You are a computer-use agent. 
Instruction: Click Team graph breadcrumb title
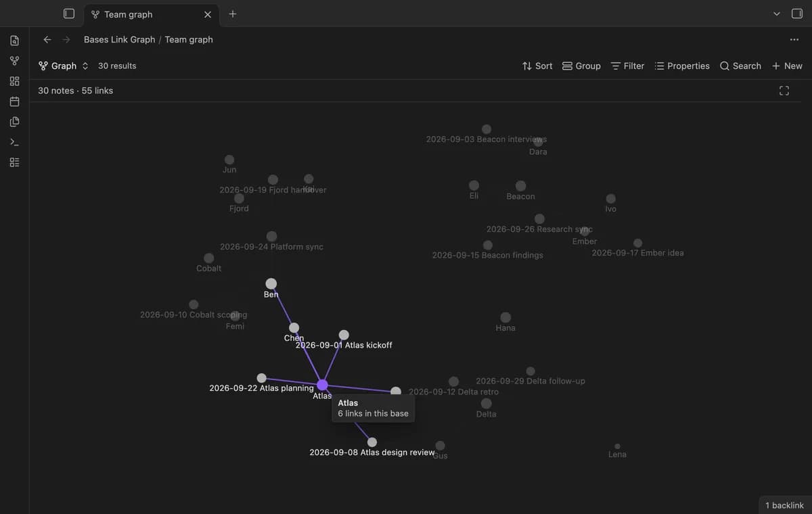pos(189,39)
